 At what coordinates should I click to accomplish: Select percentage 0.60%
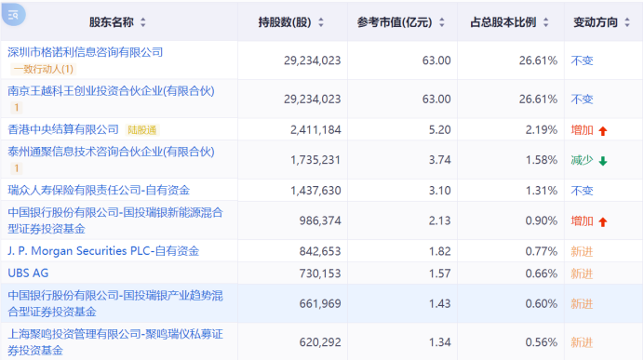point(542,304)
